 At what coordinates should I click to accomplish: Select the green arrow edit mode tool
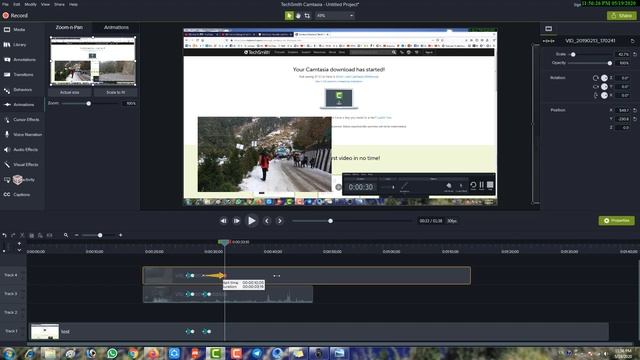coord(289,16)
